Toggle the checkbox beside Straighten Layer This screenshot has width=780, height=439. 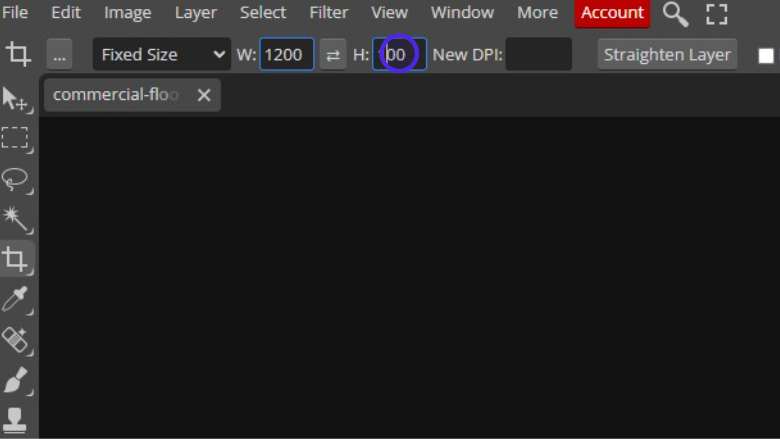(766, 56)
